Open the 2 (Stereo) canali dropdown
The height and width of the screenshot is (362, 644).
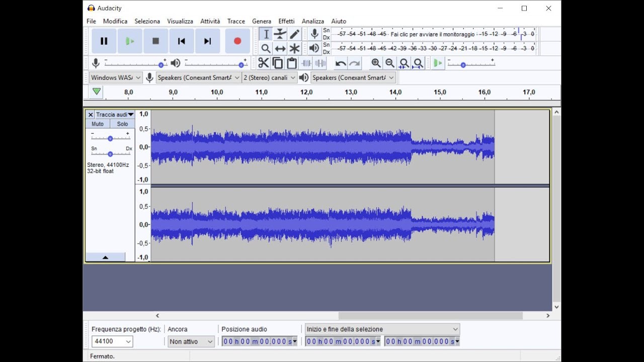(x=270, y=77)
